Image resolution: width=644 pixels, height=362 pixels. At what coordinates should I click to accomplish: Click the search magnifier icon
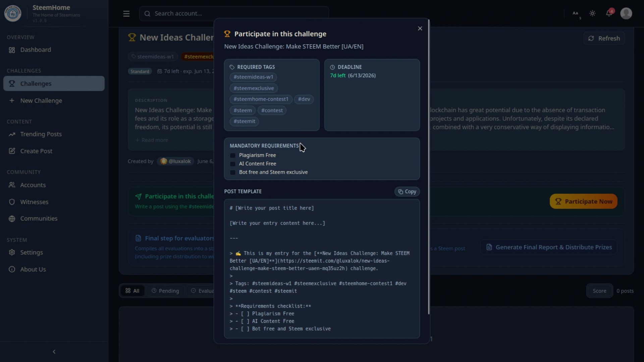(147, 14)
